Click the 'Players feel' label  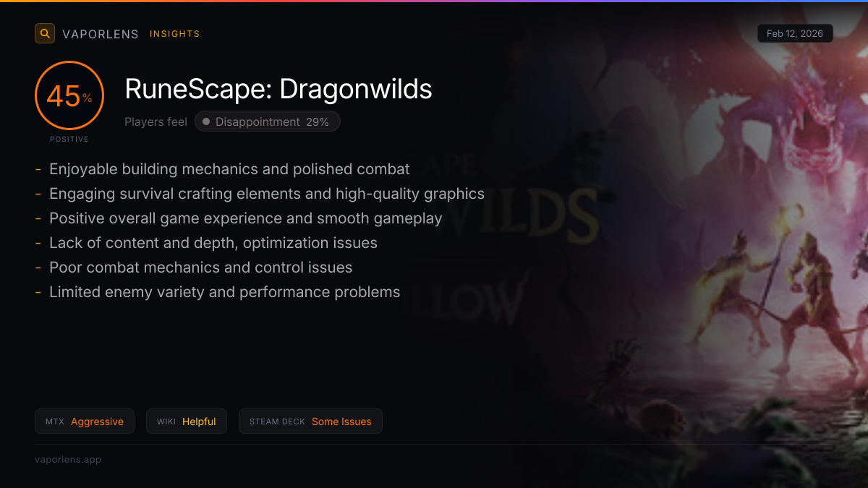coord(156,122)
